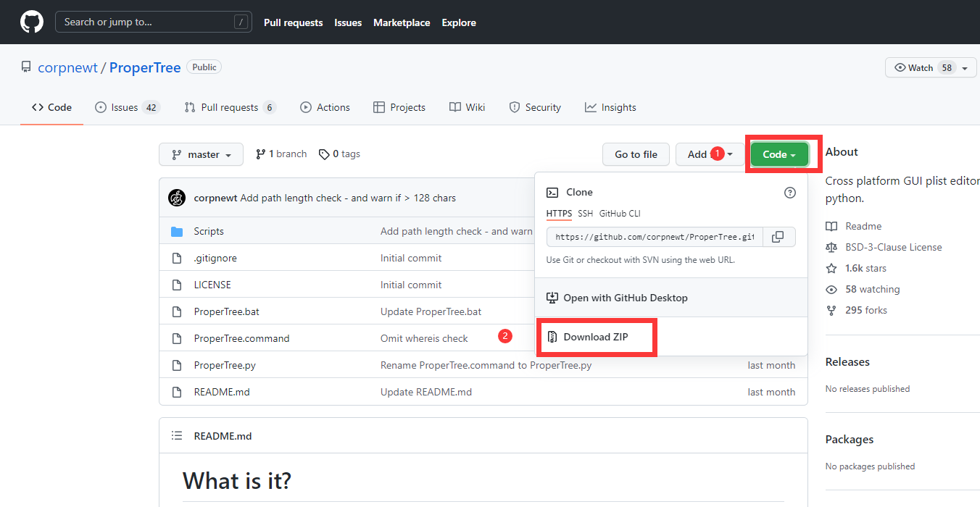Click the help question mark icon in Clone
980x507 pixels.
(x=790, y=193)
